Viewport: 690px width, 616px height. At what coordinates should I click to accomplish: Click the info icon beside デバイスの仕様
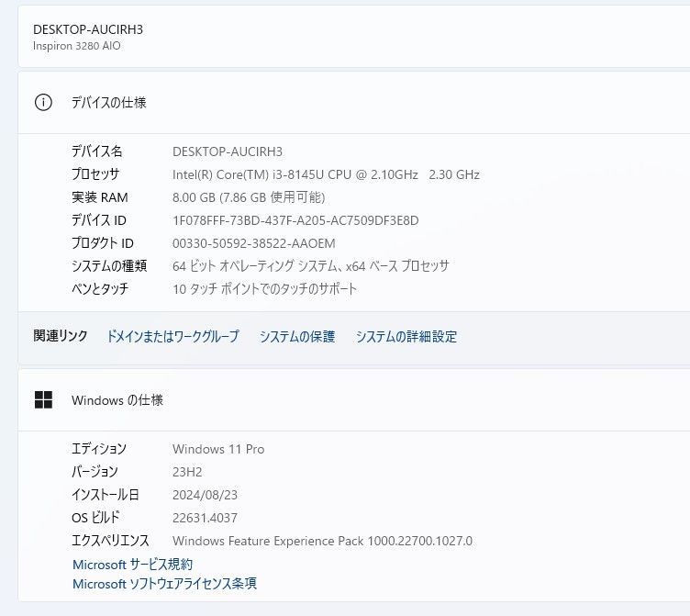43,103
